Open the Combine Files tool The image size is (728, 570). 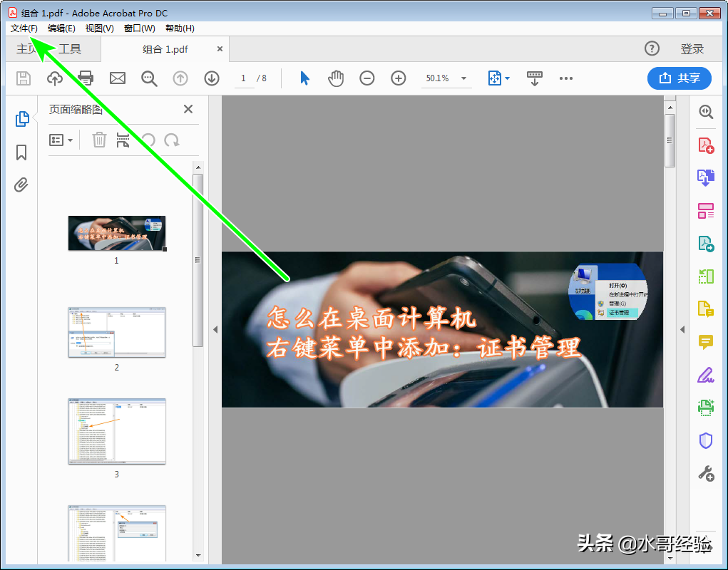tap(706, 178)
